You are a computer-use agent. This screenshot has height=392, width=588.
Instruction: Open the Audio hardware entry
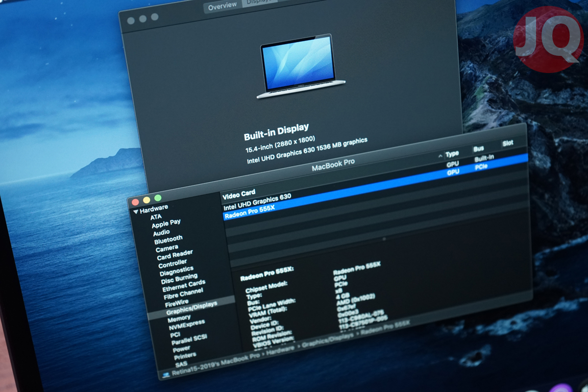pyautogui.click(x=161, y=232)
